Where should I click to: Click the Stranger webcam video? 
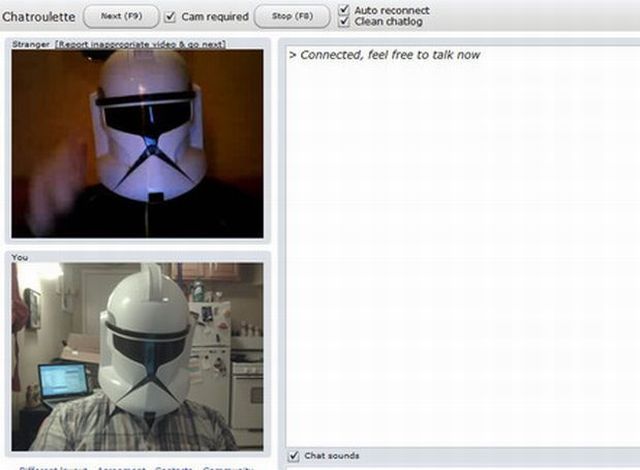138,144
